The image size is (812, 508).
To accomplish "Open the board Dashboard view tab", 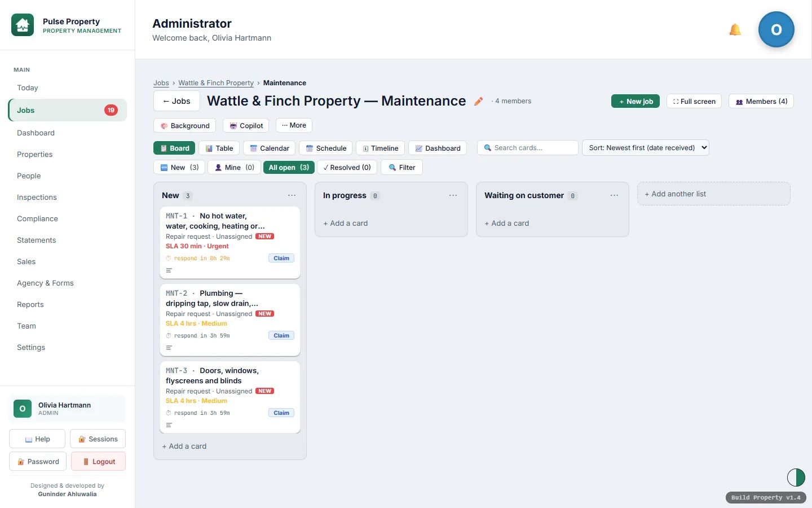I will click(438, 148).
